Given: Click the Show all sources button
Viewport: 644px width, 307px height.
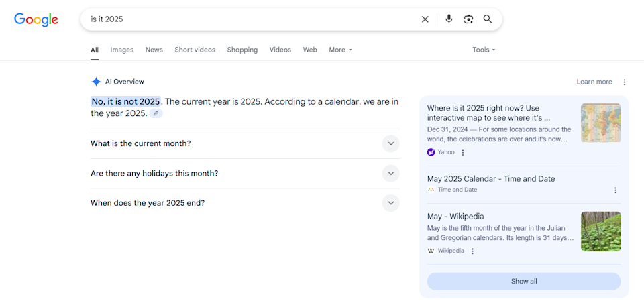Looking at the screenshot, I should [524, 281].
